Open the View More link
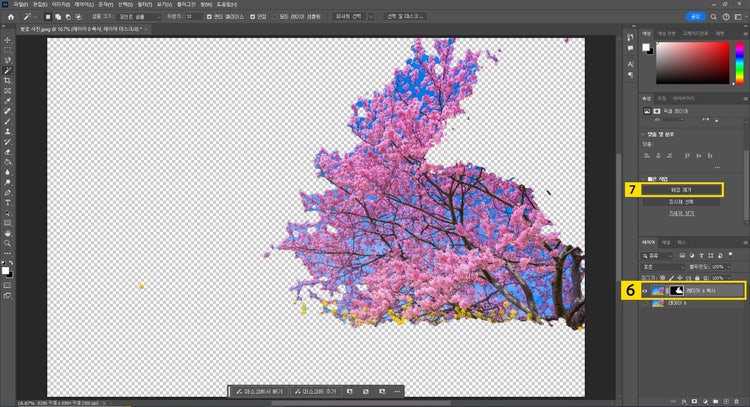The width and height of the screenshot is (750, 407). (681, 213)
